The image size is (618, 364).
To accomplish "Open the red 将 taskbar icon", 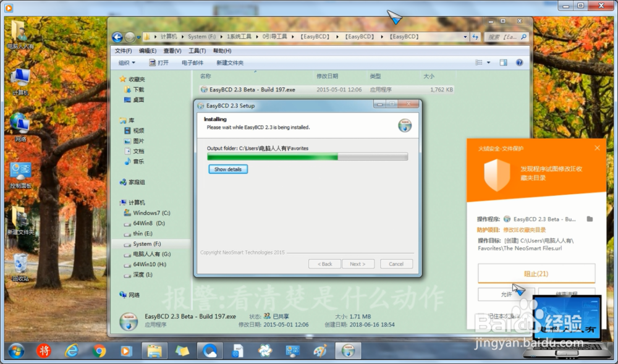I will pyautogui.click(x=44, y=350).
